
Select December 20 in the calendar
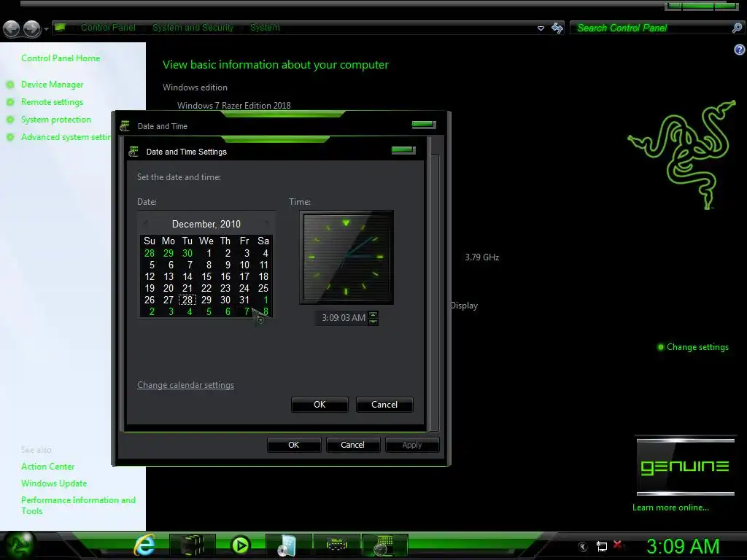[169, 288]
